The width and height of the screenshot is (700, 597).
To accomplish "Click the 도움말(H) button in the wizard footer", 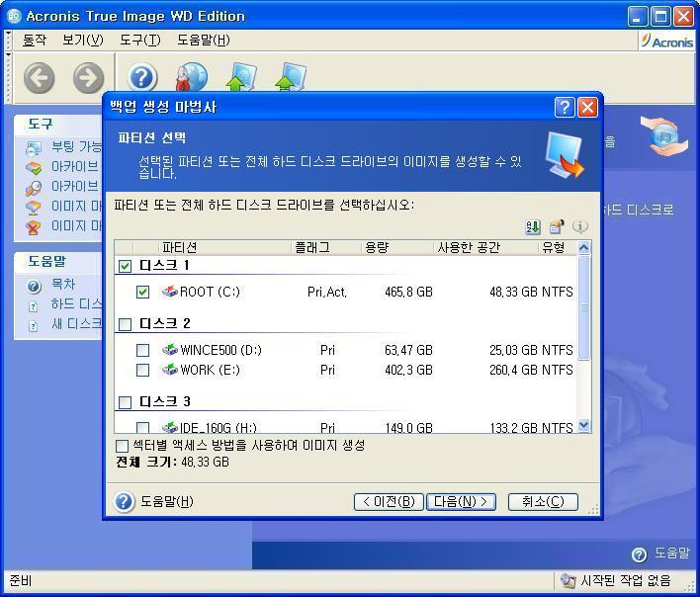I will [154, 501].
